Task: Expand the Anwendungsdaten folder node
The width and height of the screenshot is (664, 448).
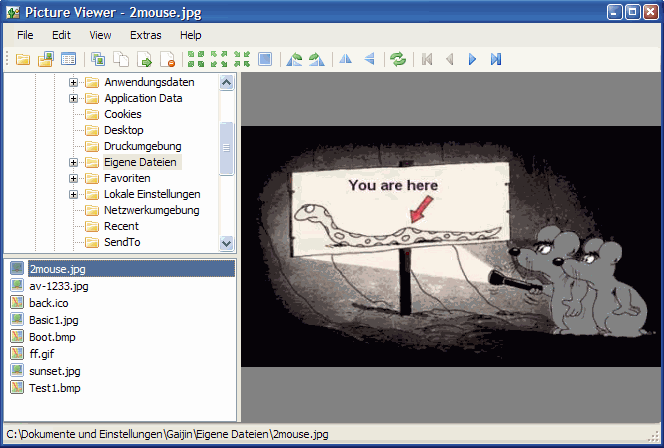Action: click(73, 82)
